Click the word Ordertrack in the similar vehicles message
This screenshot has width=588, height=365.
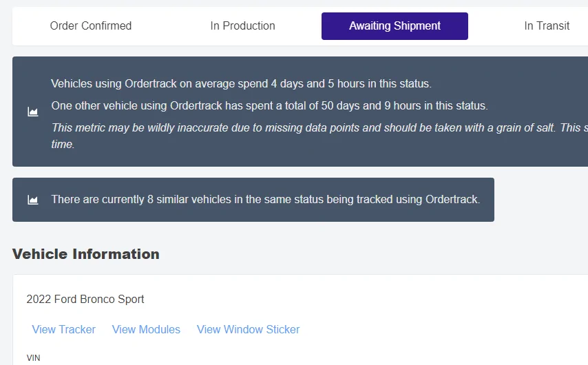[x=452, y=200]
